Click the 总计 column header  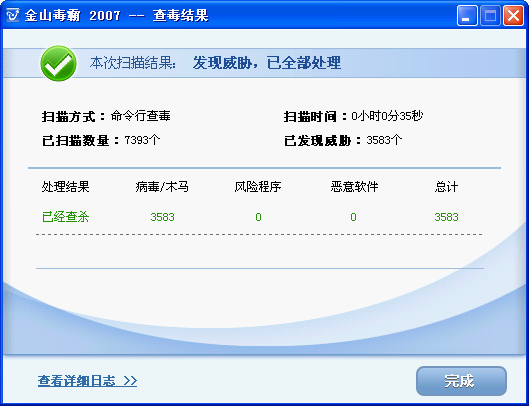click(x=446, y=187)
